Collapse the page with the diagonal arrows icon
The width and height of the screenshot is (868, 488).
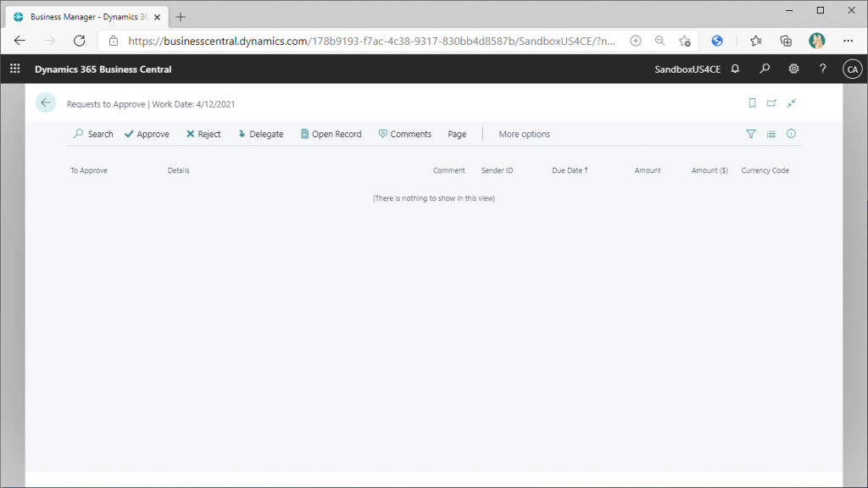pyautogui.click(x=792, y=103)
